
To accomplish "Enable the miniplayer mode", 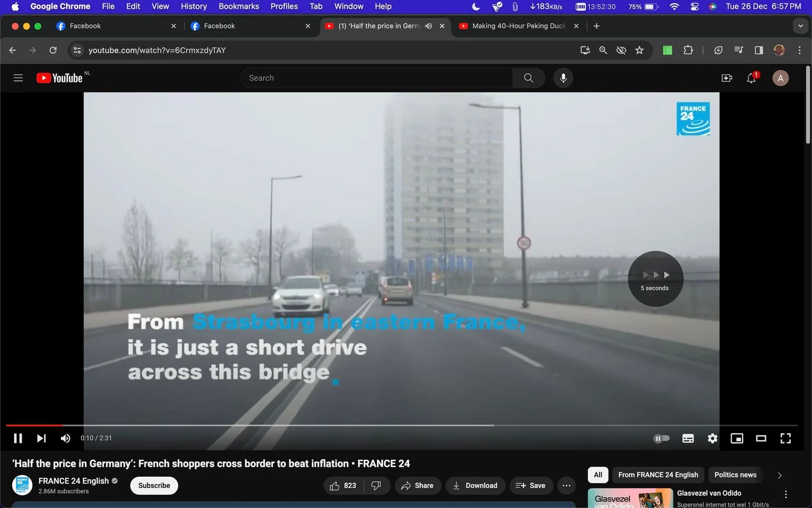I will click(x=737, y=438).
